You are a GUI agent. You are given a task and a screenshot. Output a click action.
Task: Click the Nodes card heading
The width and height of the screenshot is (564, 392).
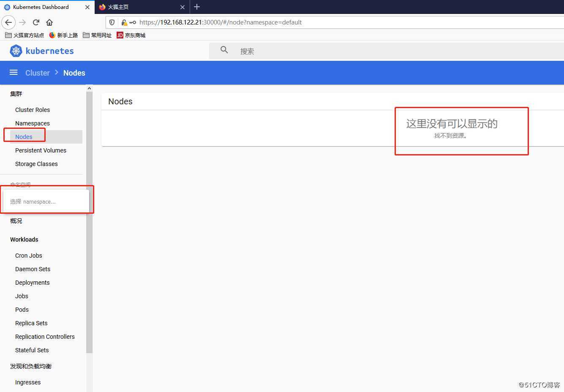click(x=120, y=101)
